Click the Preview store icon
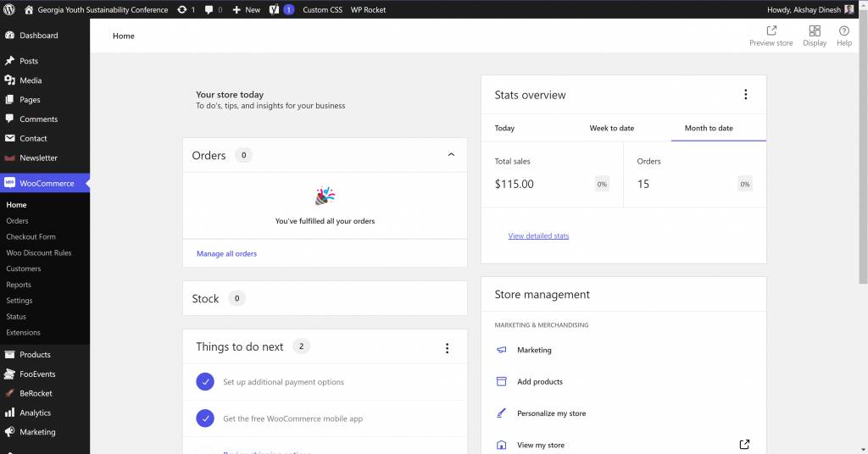868x454 pixels. pyautogui.click(x=771, y=30)
